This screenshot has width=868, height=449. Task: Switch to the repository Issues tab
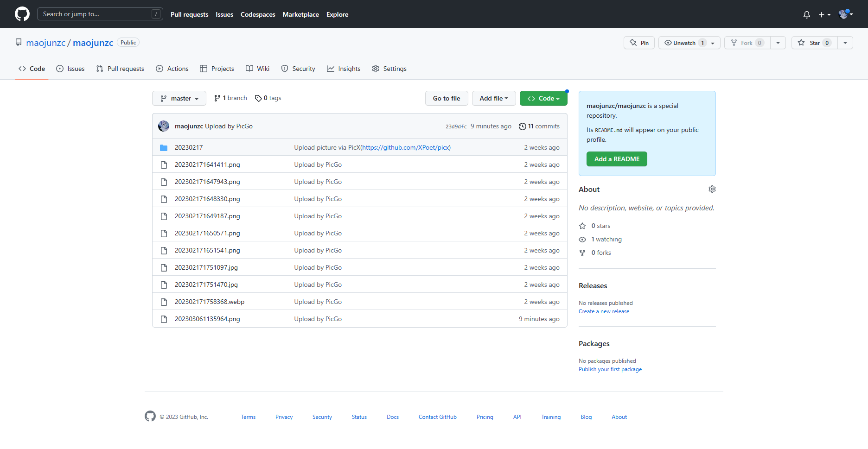pos(70,69)
